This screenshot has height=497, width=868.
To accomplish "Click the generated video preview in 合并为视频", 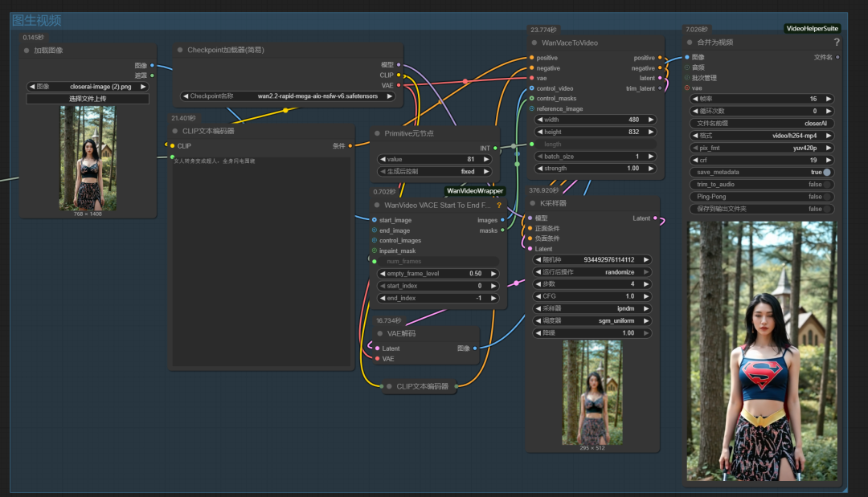I will pos(762,351).
